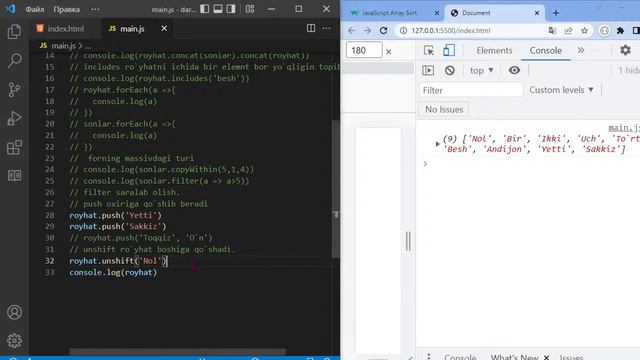Show the console sidebar
The image size is (640, 360).
coord(428,71)
